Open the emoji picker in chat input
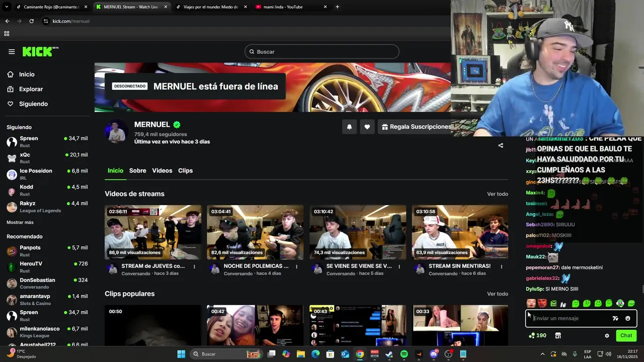This screenshot has height=362, width=644. 628,318
